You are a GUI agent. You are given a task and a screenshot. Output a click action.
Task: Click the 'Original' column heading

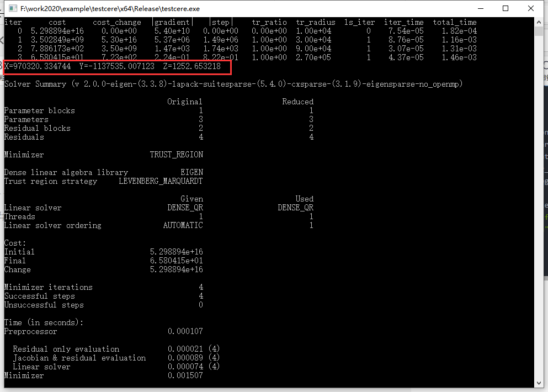coord(184,102)
